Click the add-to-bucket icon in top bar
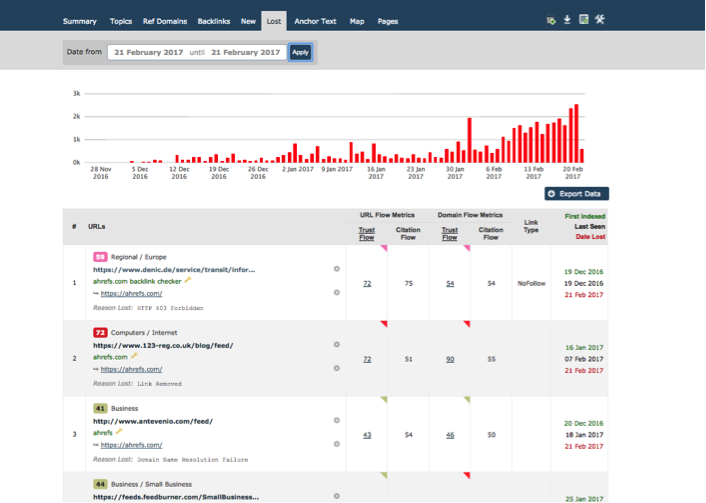706x503 pixels. click(551, 19)
